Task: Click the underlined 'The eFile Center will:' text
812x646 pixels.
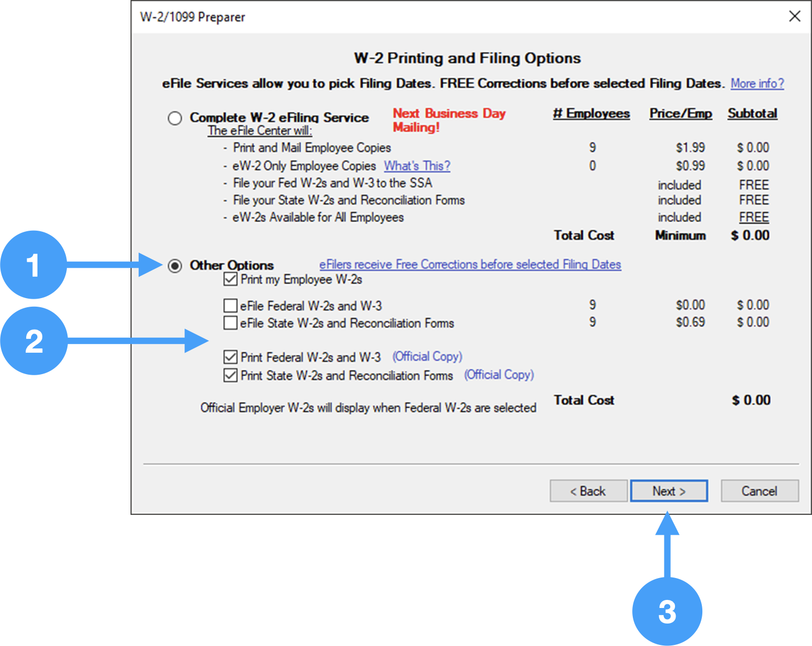Action: coord(260,131)
